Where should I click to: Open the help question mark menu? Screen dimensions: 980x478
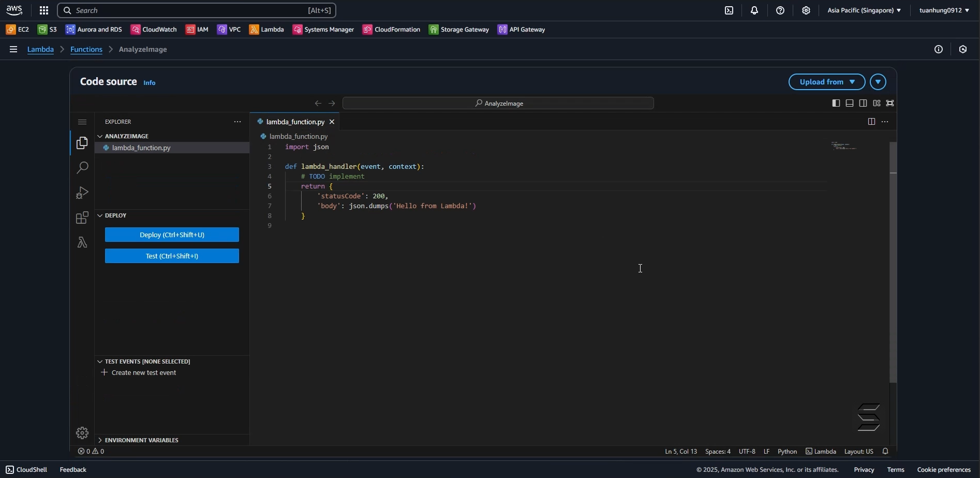[x=780, y=10]
